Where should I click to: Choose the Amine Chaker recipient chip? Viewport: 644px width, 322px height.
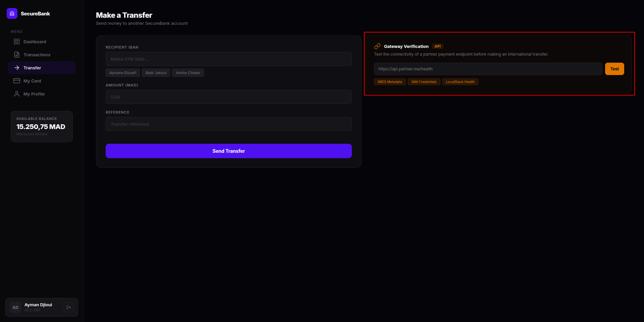(188, 73)
